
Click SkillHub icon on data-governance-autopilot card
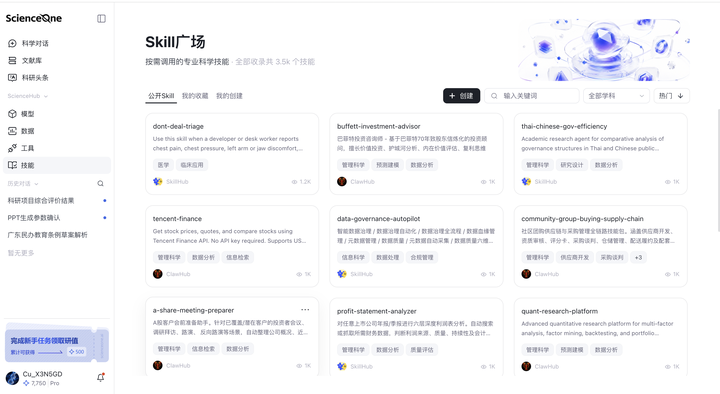coord(342,274)
